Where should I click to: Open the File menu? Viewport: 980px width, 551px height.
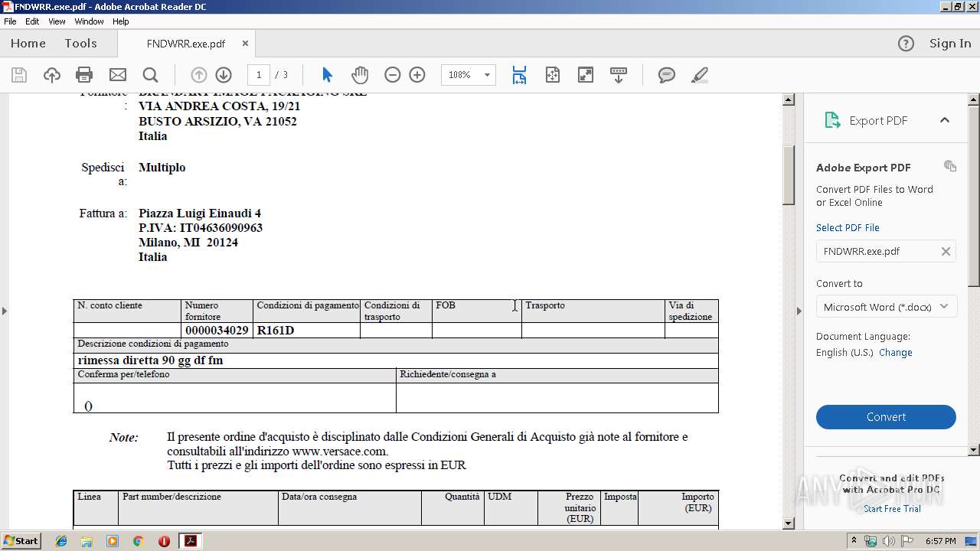coord(10,21)
